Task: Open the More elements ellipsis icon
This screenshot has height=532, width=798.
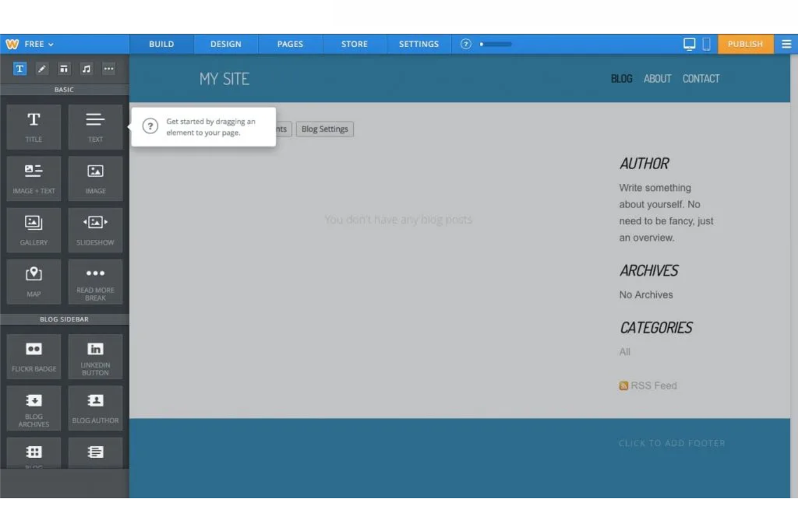Action: pyautogui.click(x=109, y=68)
